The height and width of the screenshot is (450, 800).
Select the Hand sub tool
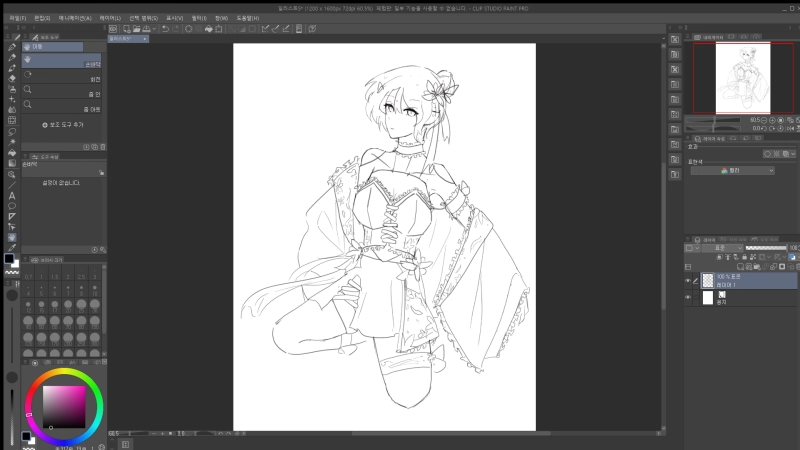pyautogui.click(x=64, y=60)
